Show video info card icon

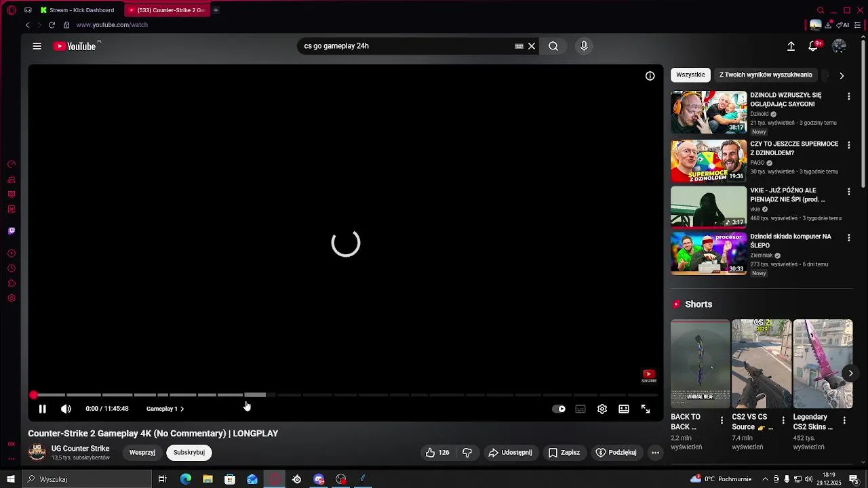point(650,76)
